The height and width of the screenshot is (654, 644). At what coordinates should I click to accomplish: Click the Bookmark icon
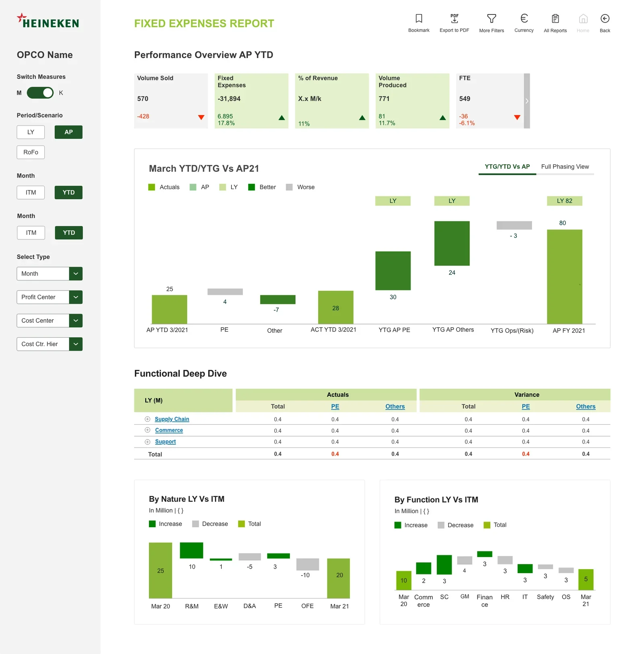419,19
